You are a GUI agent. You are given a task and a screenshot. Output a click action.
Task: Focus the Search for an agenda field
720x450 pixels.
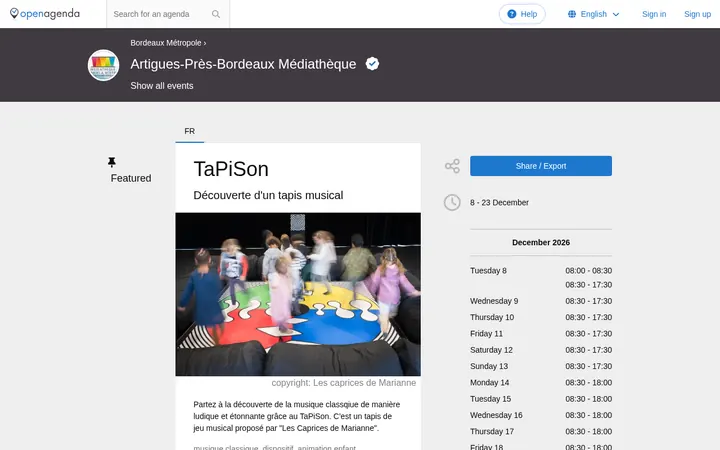coord(160,14)
